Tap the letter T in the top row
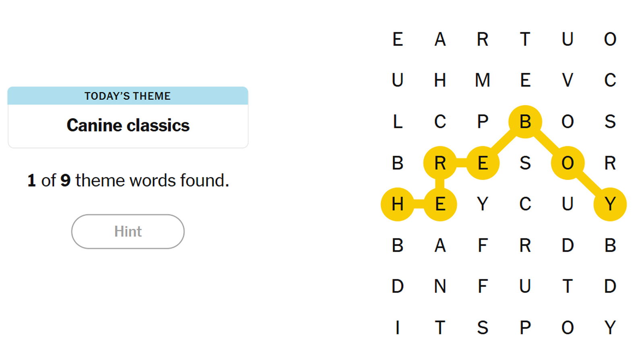This screenshot has width=644, height=362. click(x=525, y=39)
